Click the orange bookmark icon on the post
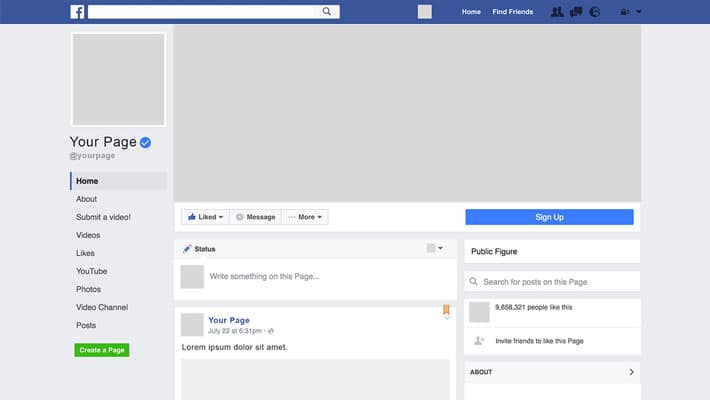 [446, 309]
